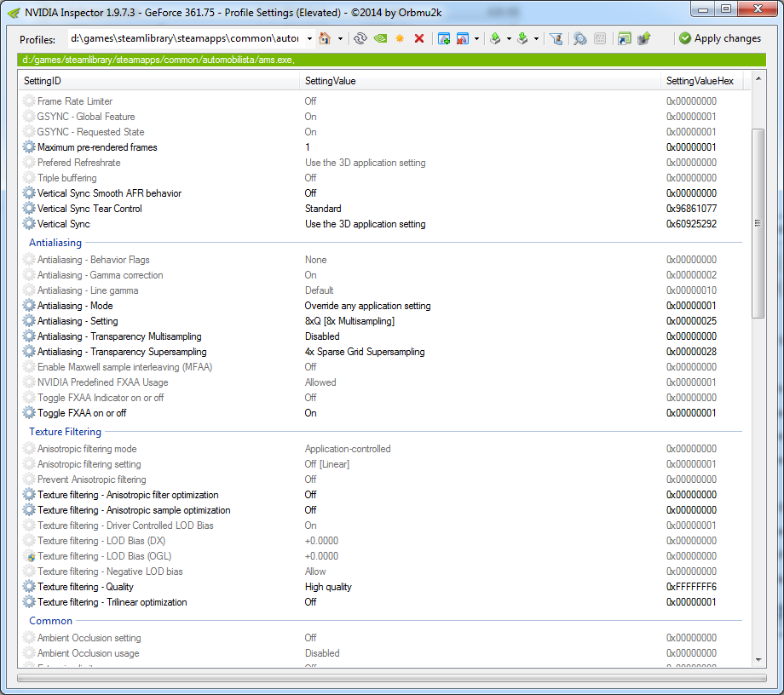Select the Anisotropic filtering mode setting name

(x=87, y=449)
